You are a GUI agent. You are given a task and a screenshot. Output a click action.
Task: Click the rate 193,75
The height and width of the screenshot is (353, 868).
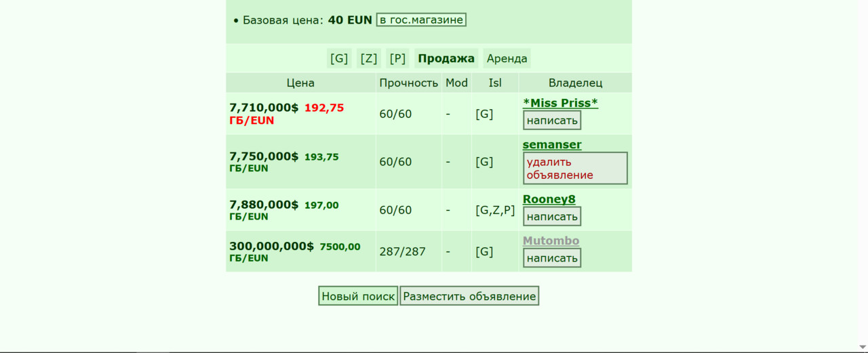tap(321, 157)
